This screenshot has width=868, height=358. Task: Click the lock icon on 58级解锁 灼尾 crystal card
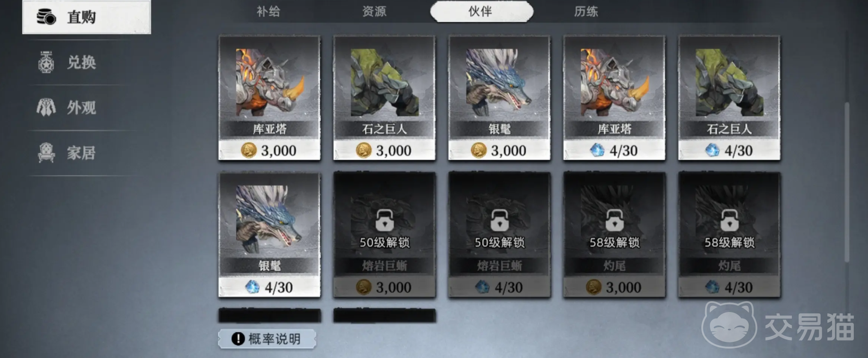[x=729, y=220]
